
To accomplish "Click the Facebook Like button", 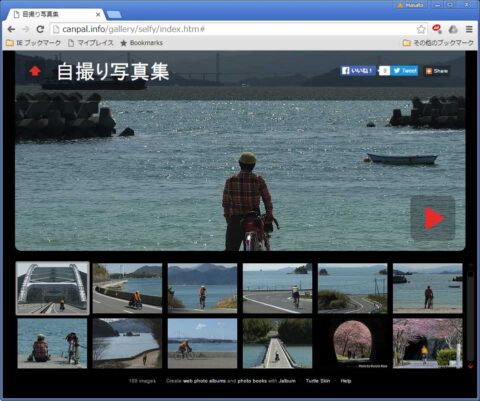I will (x=358, y=71).
